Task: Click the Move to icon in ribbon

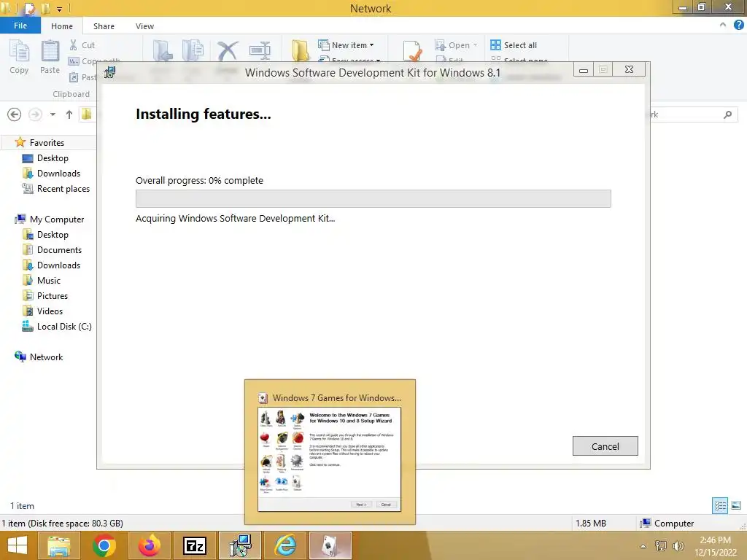Action: (x=163, y=51)
